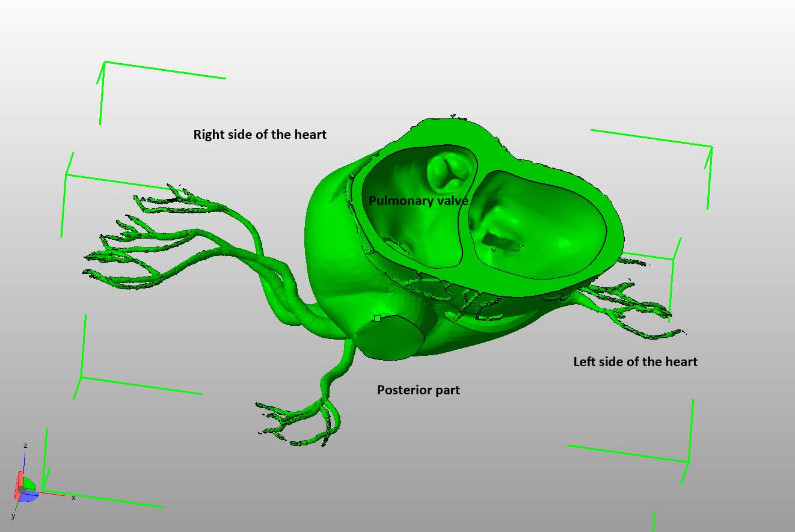The image size is (795, 532).
Task: Click the y axis label on the gizmo
Action: click(13, 516)
